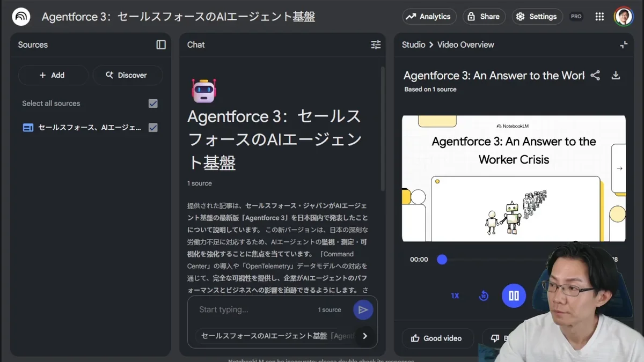The height and width of the screenshot is (362, 644).
Task: Click the video title Agentforce 3: An Answer
Action: pyautogui.click(x=494, y=76)
